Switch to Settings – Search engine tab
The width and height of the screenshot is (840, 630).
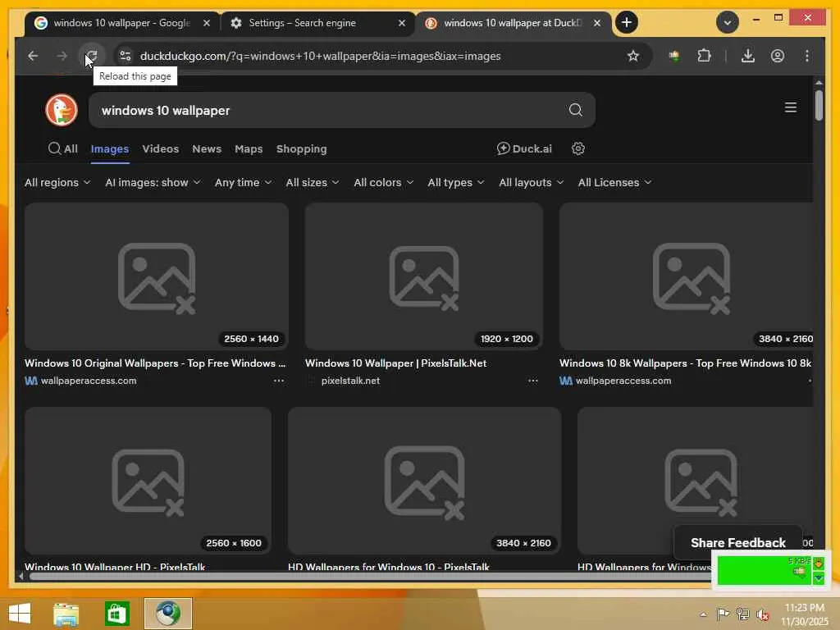(x=303, y=23)
